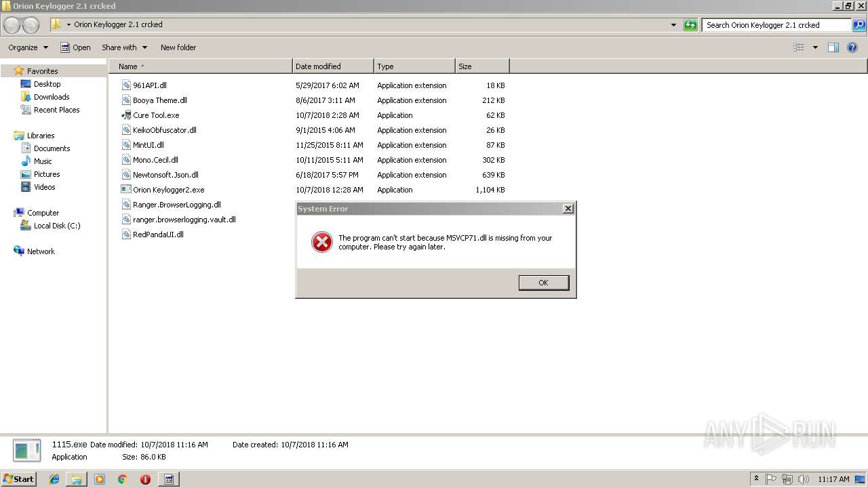Expand the folder path arrow before Orion Keylogger

click(68, 25)
